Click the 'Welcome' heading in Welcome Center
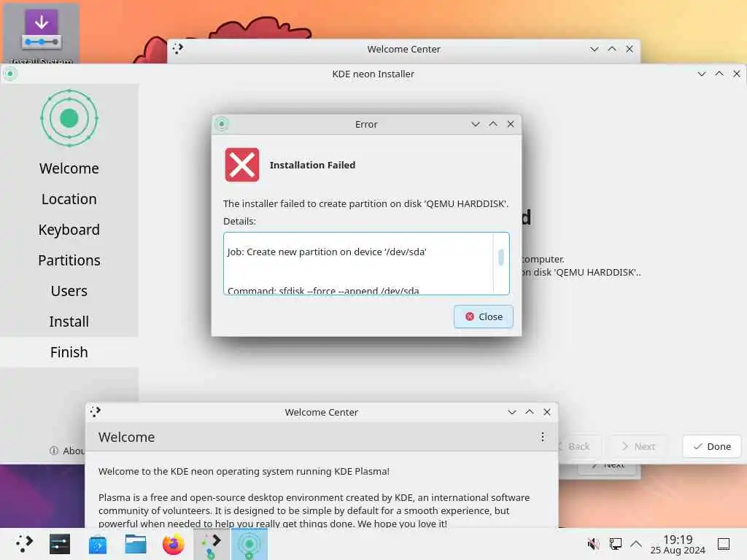747x560 pixels. click(127, 437)
